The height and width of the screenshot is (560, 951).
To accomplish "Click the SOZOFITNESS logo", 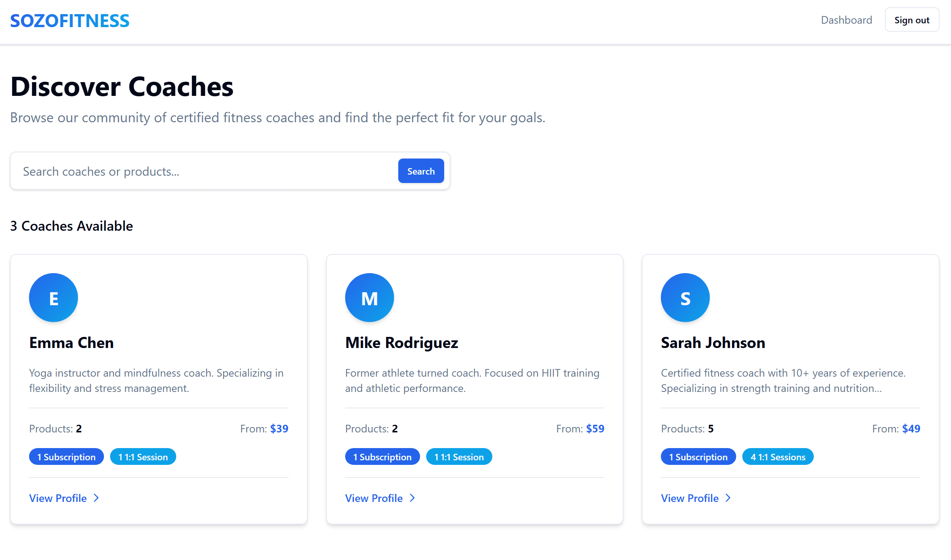I will click(x=70, y=21).
